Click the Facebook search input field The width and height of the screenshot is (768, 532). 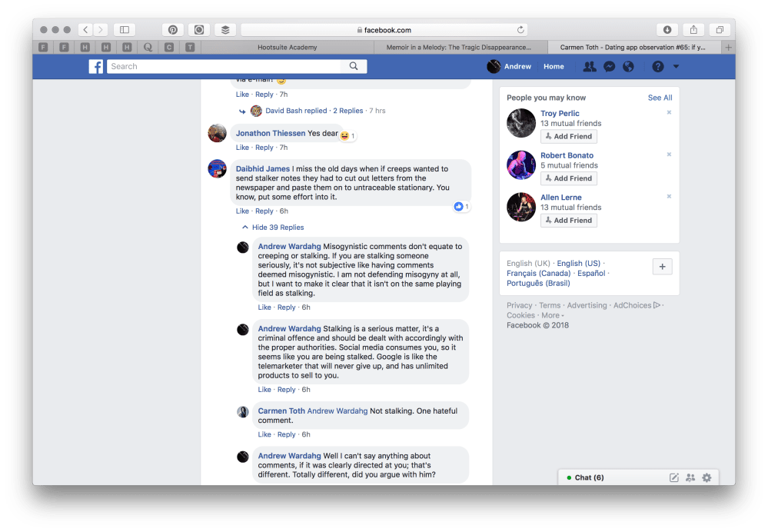click(x=227, y=67)
